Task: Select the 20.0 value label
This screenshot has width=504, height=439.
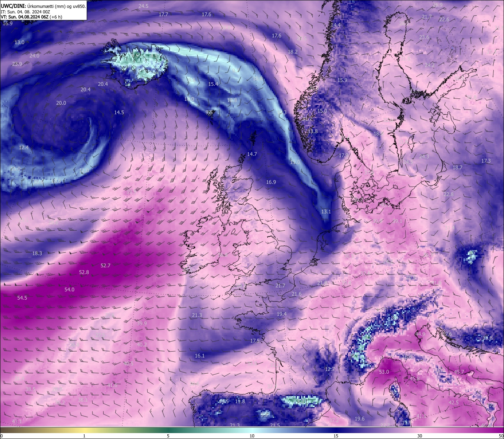Action: pos(61,103)
